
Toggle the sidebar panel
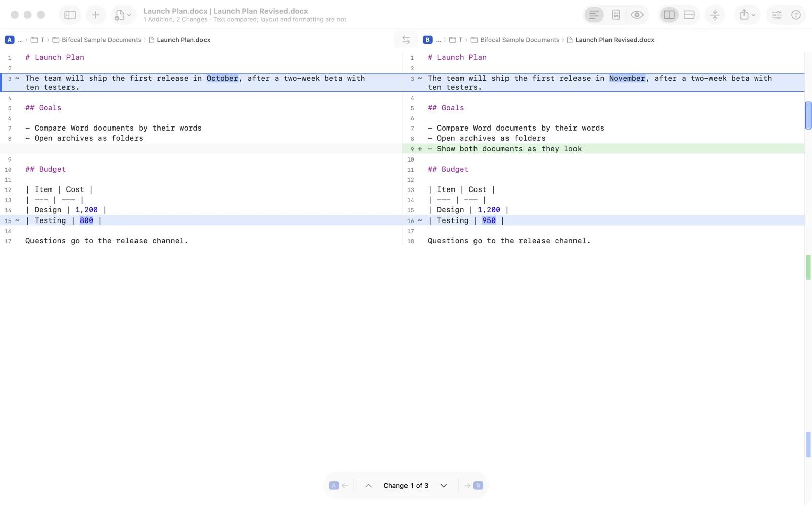(x=70, y=15)
